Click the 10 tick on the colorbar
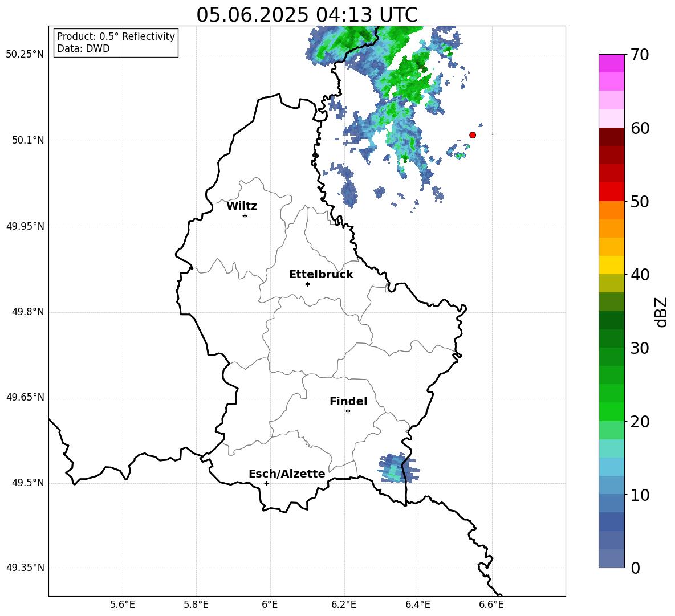 (640, 495)
